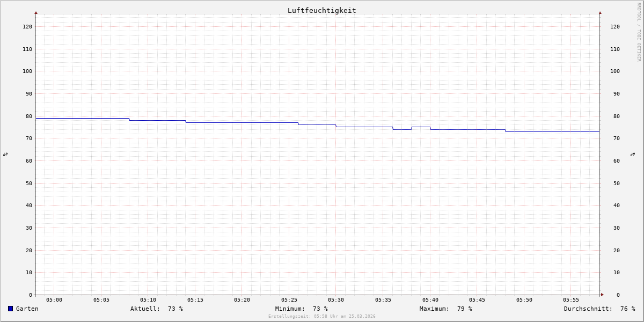Click the 60 label on the left axis
Image resolution: width=644 pixels, height=322 pixels.
point(29,160)
